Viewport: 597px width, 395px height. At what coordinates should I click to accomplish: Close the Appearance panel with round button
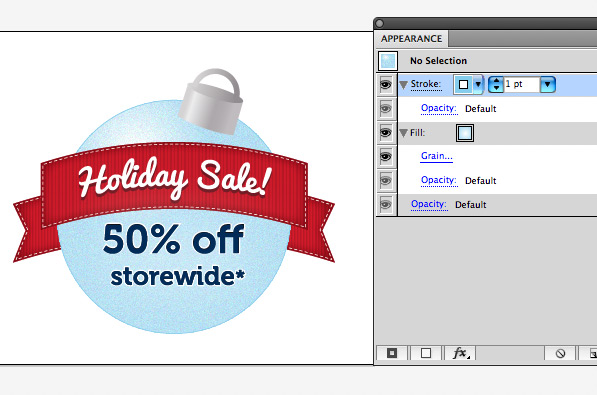[379, 24]
